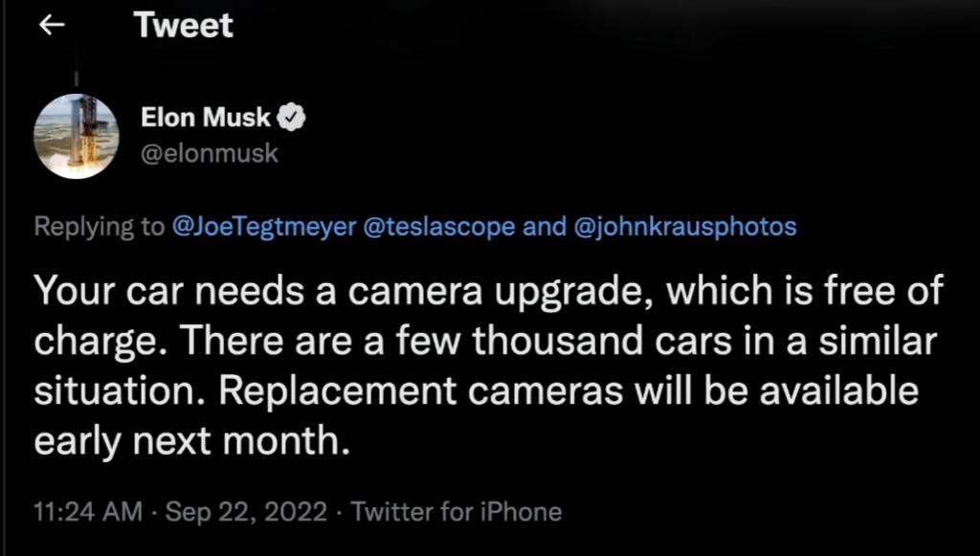This screenshot has width=980, height=556.
Task: Click the Tweet header title
Action: coord(184,26)
